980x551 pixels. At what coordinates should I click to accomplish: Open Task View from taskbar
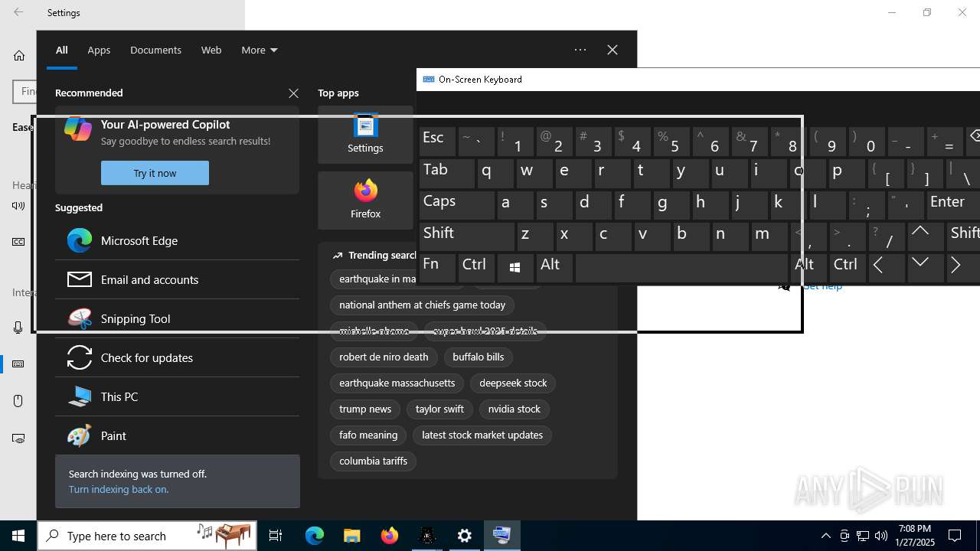tap(276, 536)
